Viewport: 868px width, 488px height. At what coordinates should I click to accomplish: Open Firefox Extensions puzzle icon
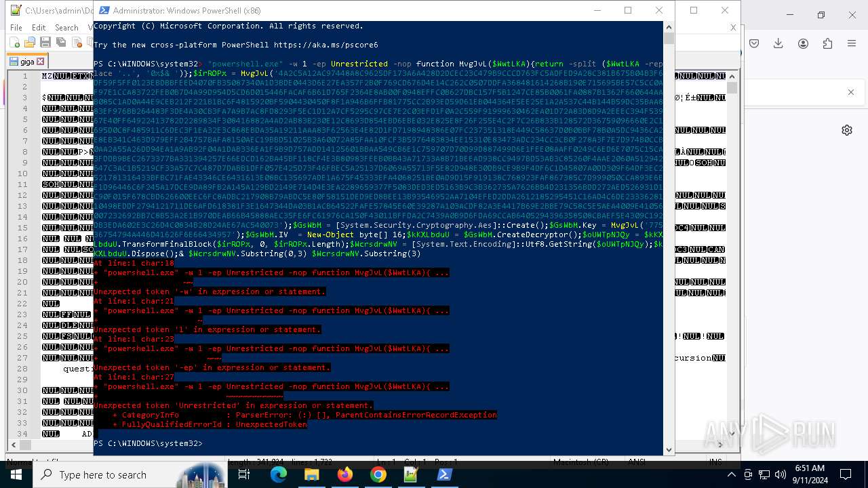tap(827, 43)
